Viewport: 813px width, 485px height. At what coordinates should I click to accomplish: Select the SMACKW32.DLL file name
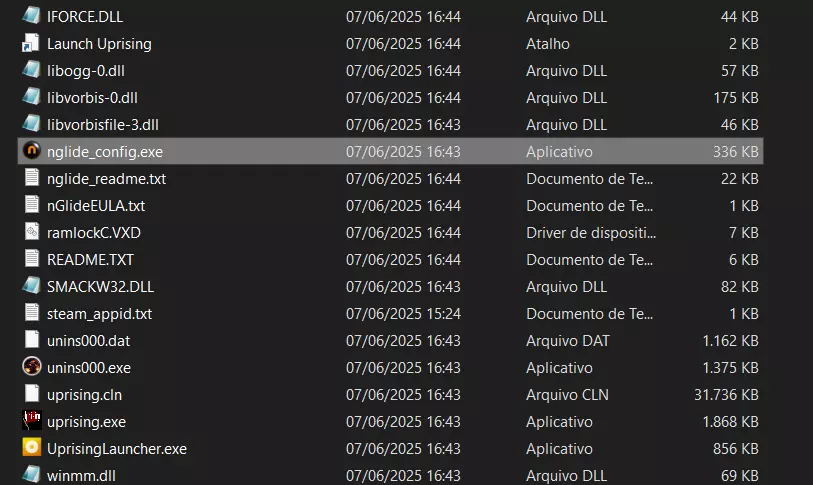click(x=101, y=286)
